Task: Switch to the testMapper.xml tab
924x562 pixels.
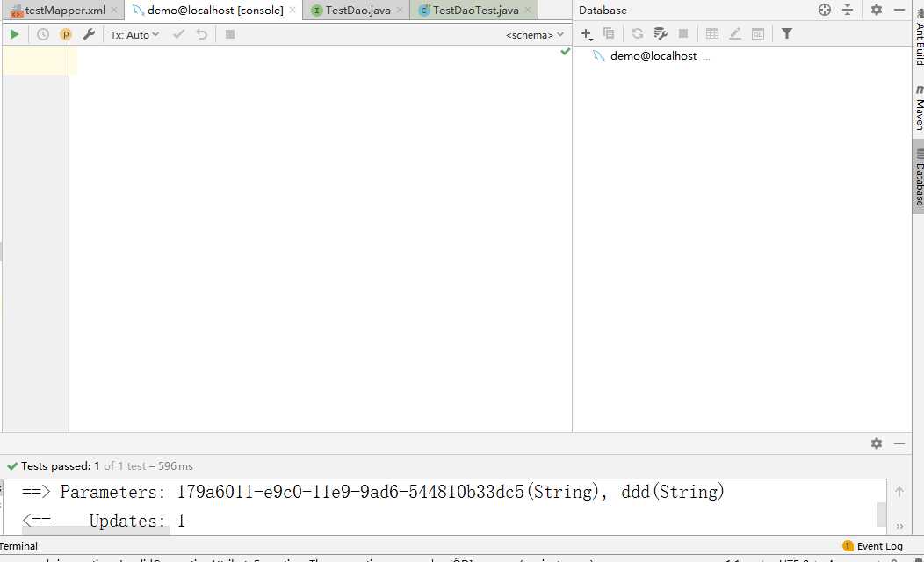Action: pyautogui.click(x=65, y=10)
